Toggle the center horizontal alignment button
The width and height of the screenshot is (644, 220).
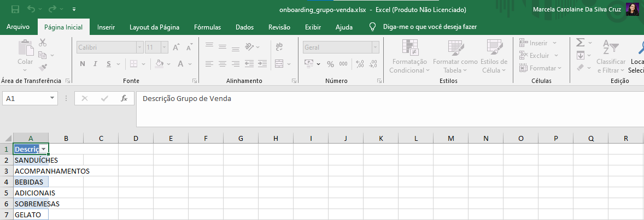point(222,64)
